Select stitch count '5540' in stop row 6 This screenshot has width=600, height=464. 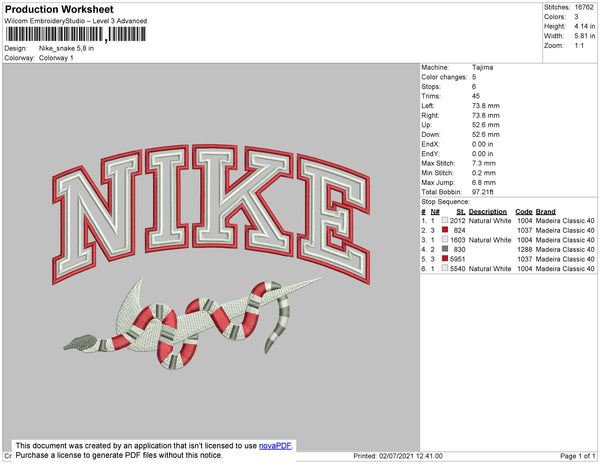click(457, 269)
